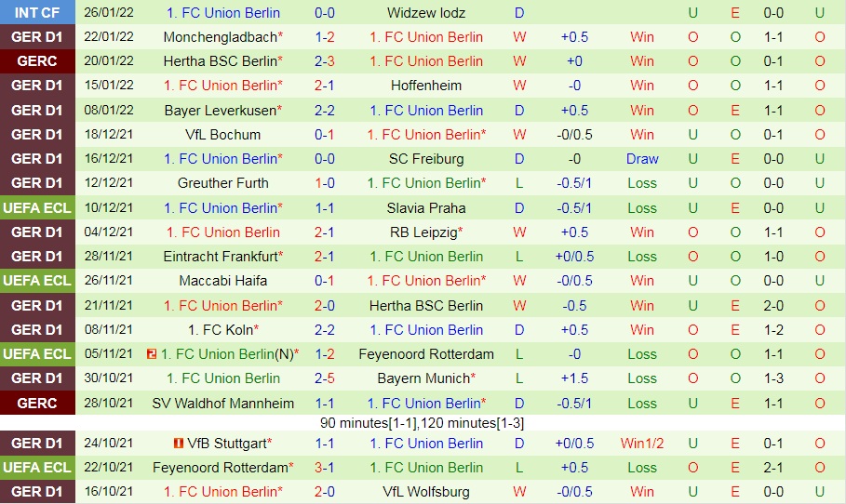Click Hoffenheim team name

click(x=425, y=86)
